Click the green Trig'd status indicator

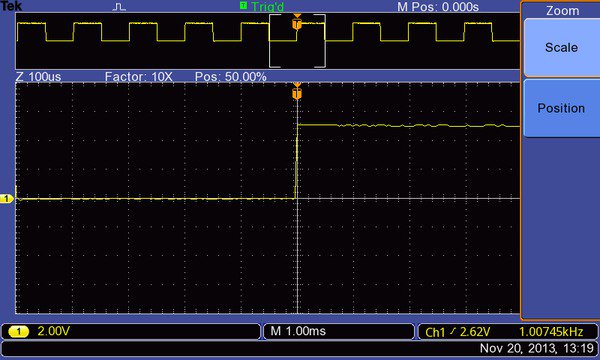pyautogui.click(x=262, y=6)
